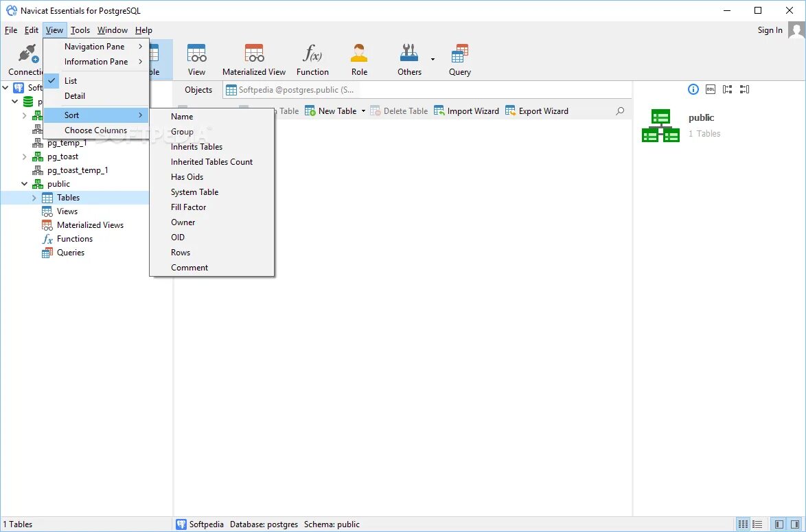Open Navigation Pane submenu
This screenshot has width=806, height=532.
[x=97, y=46]
